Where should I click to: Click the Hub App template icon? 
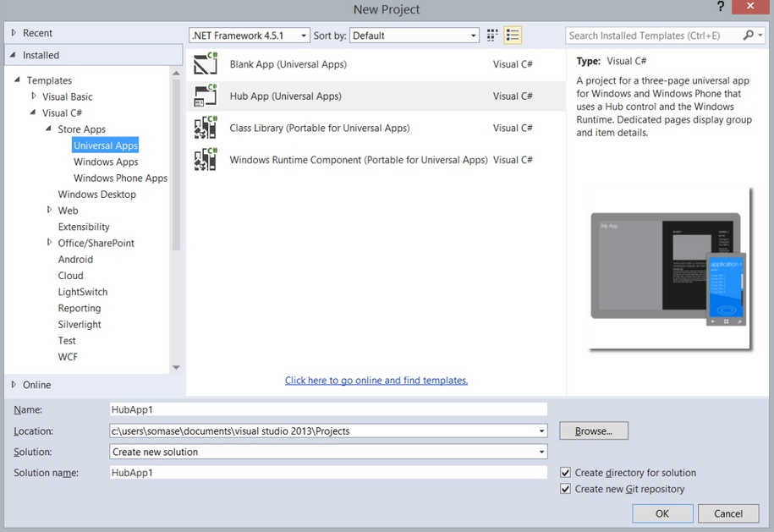206,96
